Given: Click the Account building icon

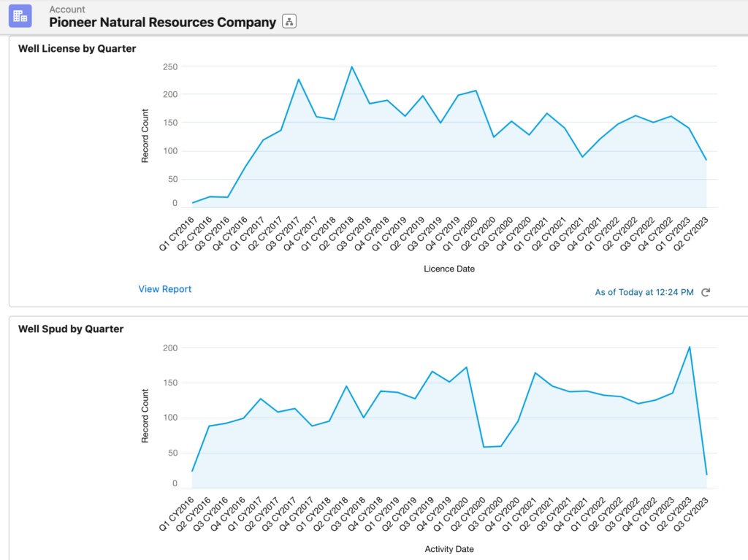Looking at the screenshot, I should 20,16.
